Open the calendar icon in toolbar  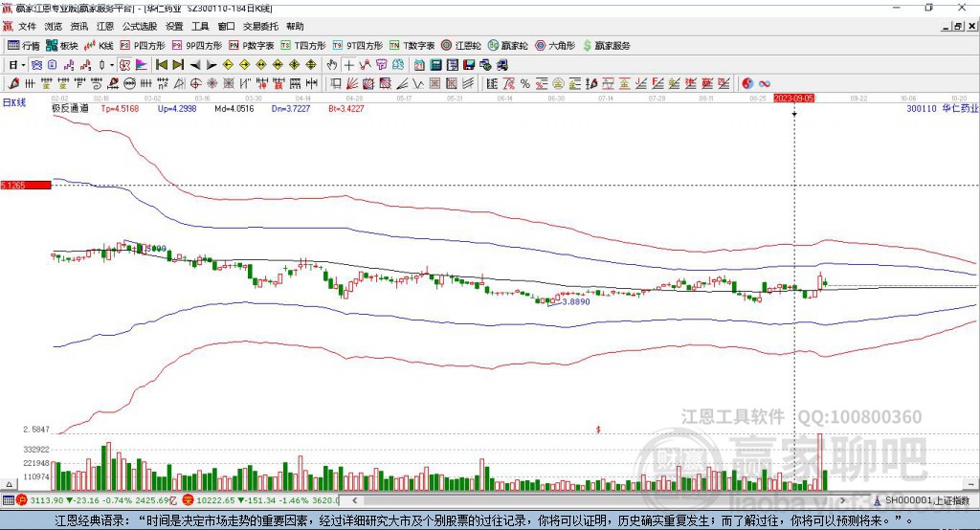(x=419, y=65)
